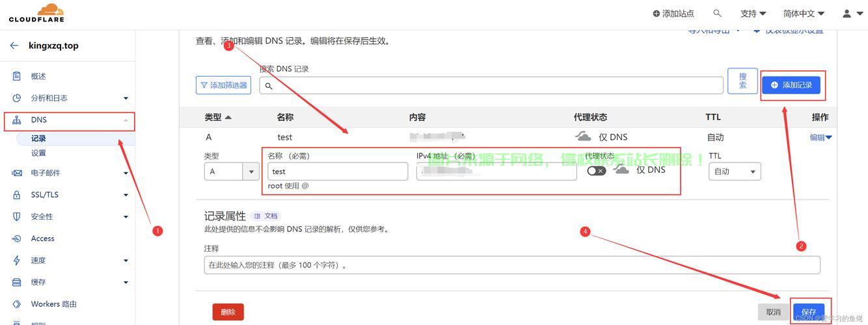868x325 pixels.
Task: Click the blue 添加记录 button
Action: tap(791, 85)
